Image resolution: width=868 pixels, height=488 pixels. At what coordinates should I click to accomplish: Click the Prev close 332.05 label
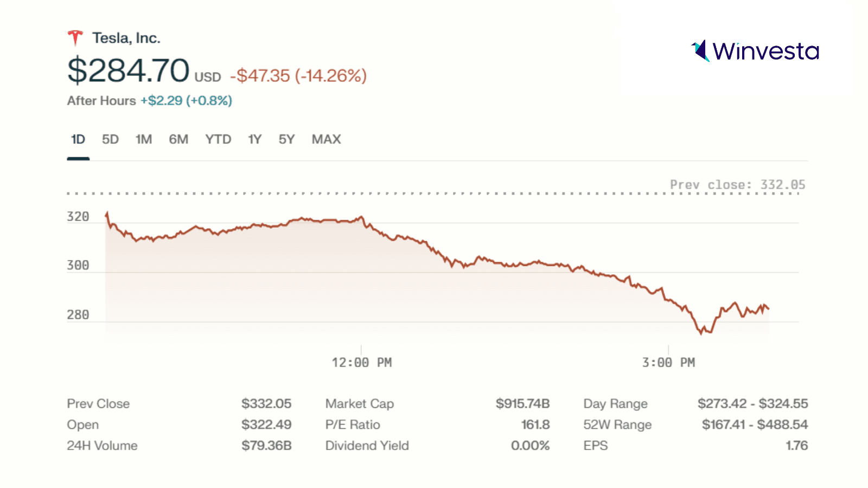(737, 185)
